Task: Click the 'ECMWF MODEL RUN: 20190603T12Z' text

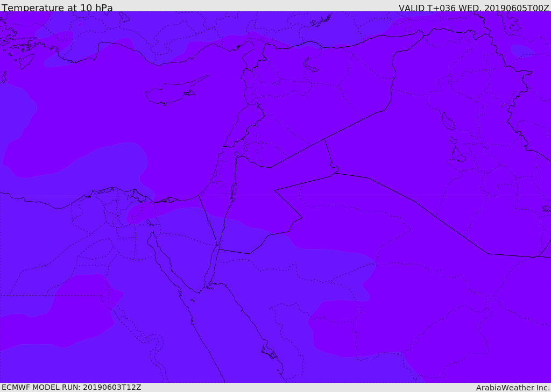Action: [72, 387]
